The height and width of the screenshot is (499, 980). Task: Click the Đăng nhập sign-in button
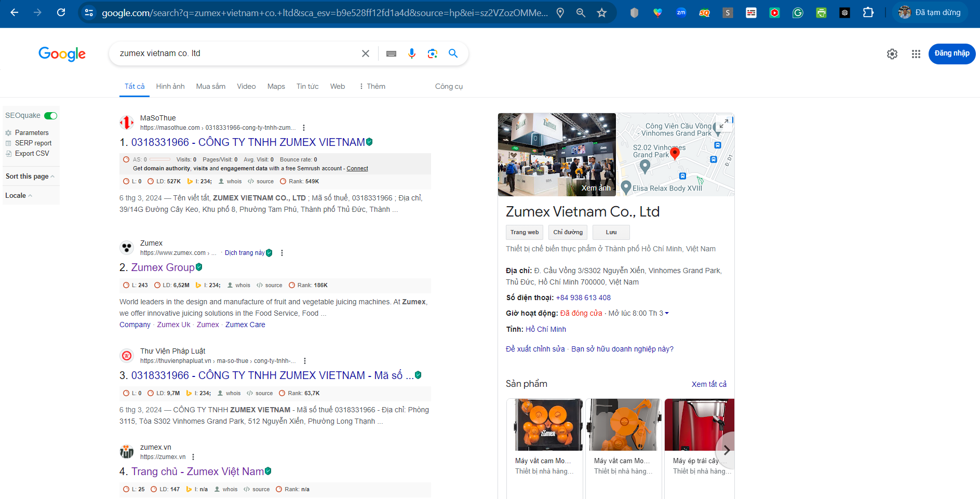952,54
